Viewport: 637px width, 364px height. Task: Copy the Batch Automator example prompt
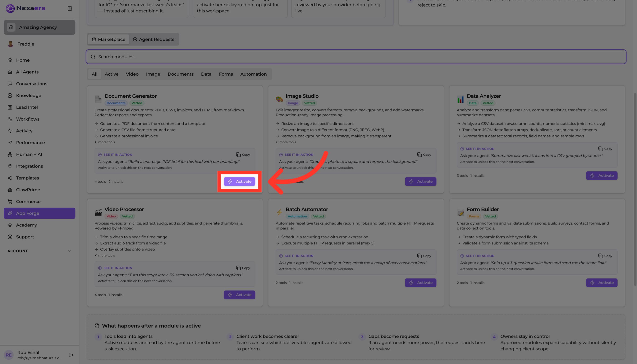click(x=424, y=256)
